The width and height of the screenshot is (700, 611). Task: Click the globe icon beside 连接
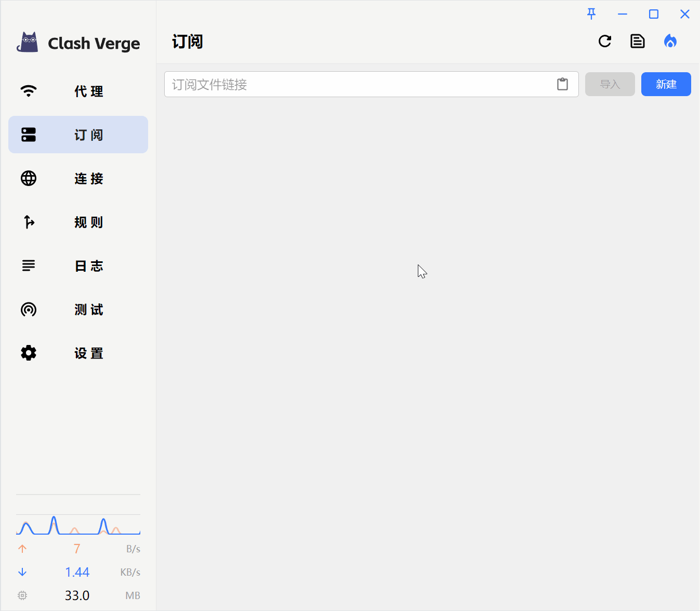point(29,178)
